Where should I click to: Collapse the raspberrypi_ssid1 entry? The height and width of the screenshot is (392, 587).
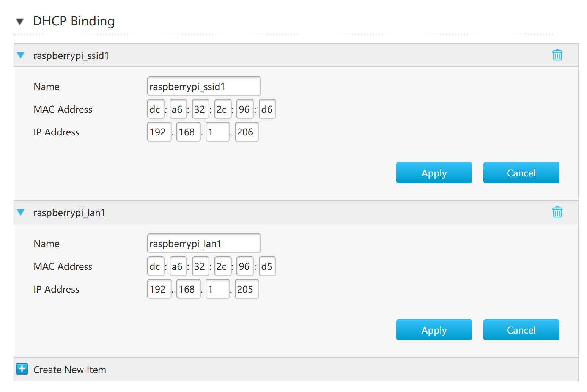pyautogui.click(x=21, y=55)
